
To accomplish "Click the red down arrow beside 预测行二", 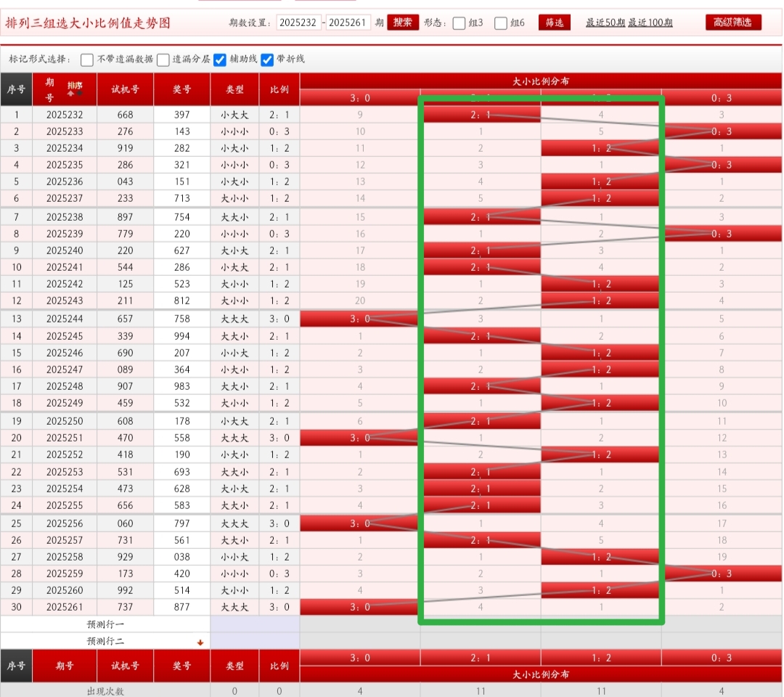I will [x=200, y=643].
